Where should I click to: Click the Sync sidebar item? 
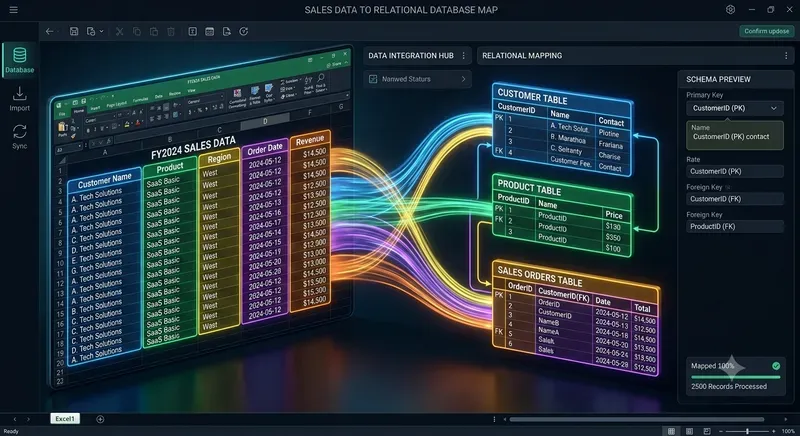(x=19, y=137)
